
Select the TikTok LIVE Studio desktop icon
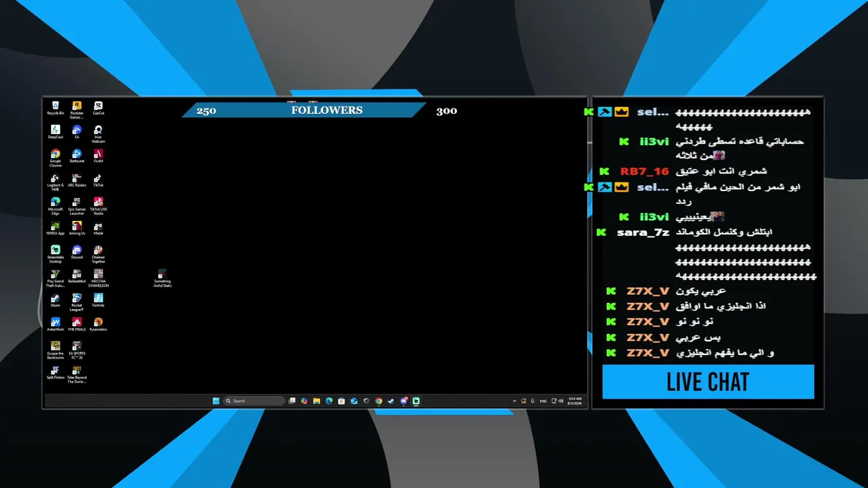tap(98, 206)
